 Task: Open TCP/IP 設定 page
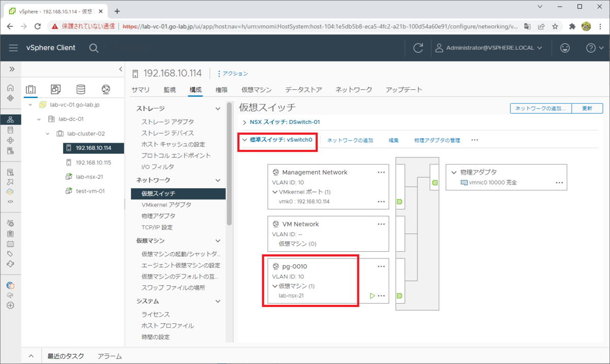click(x=157, y=227)
